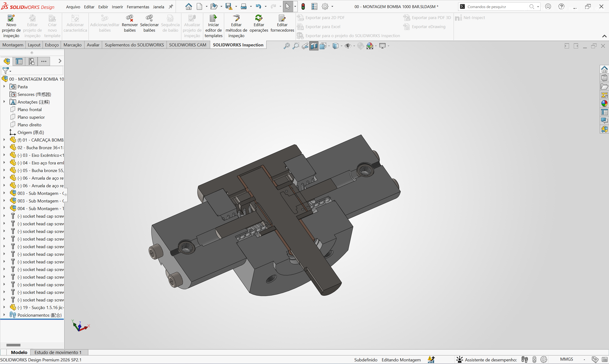
Task: Open File Properties icon in top toolbar
Action: coord(314,7)
